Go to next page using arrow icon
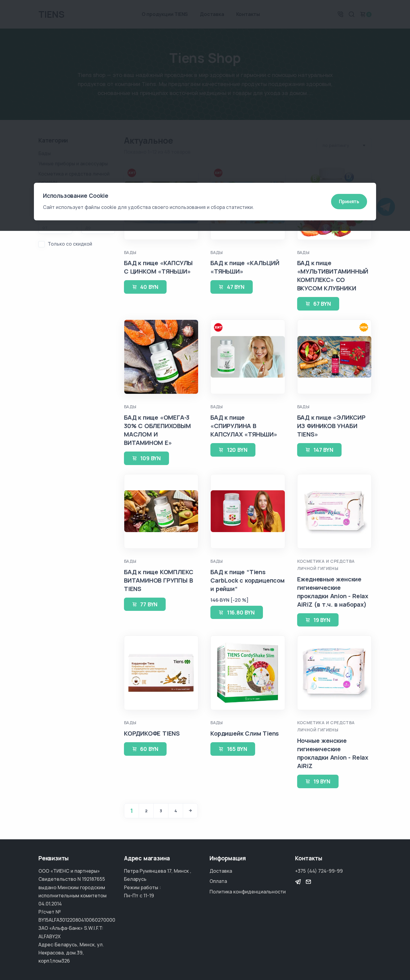The height and width of the screenshot is (980, 410). tap(190, 810)
